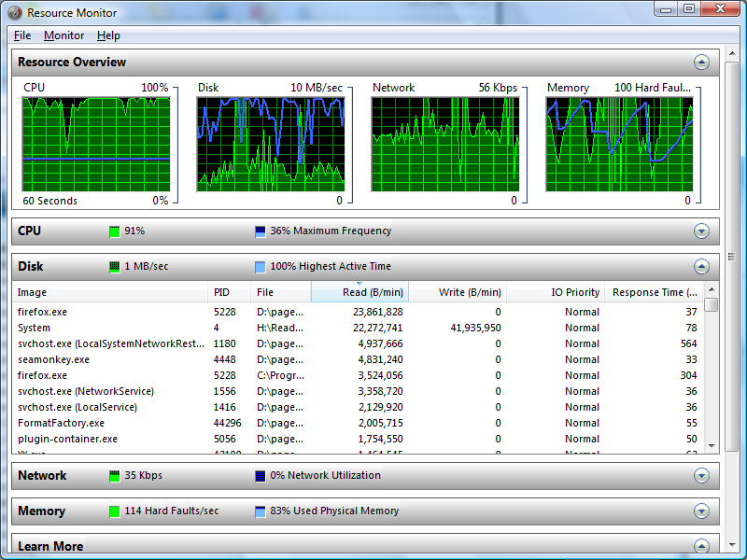Click PID 44296 cell
Screen dimensions: 747x560
pyautogui.click(x=227, y=423)
